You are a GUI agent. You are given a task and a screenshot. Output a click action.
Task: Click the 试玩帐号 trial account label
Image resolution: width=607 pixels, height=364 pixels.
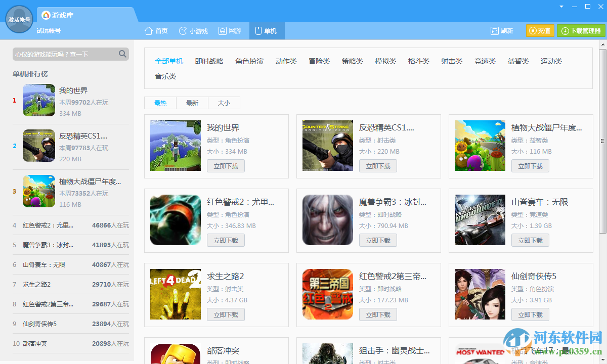tap(49, 31)
